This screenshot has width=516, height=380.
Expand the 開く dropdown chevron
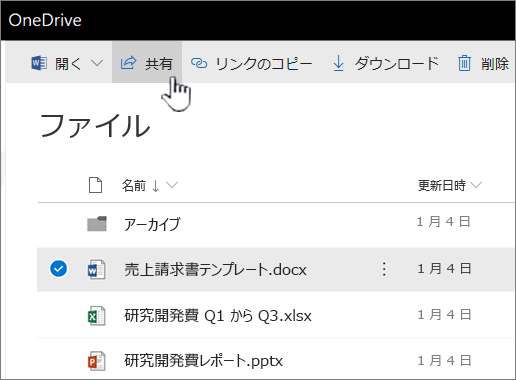coord(97,63)
